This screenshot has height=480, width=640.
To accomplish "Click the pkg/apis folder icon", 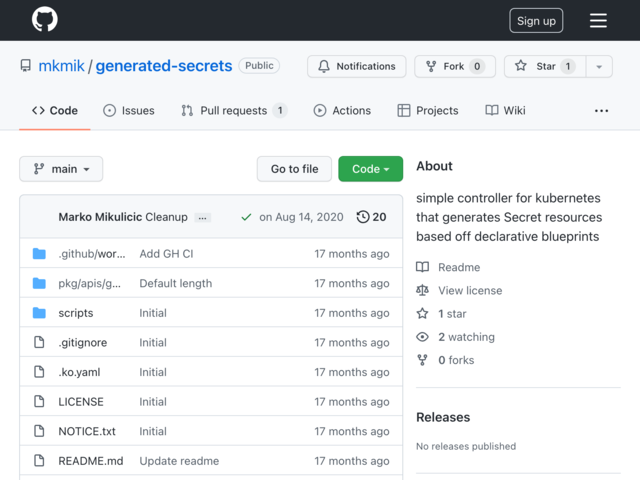I will tap(39, 283).
